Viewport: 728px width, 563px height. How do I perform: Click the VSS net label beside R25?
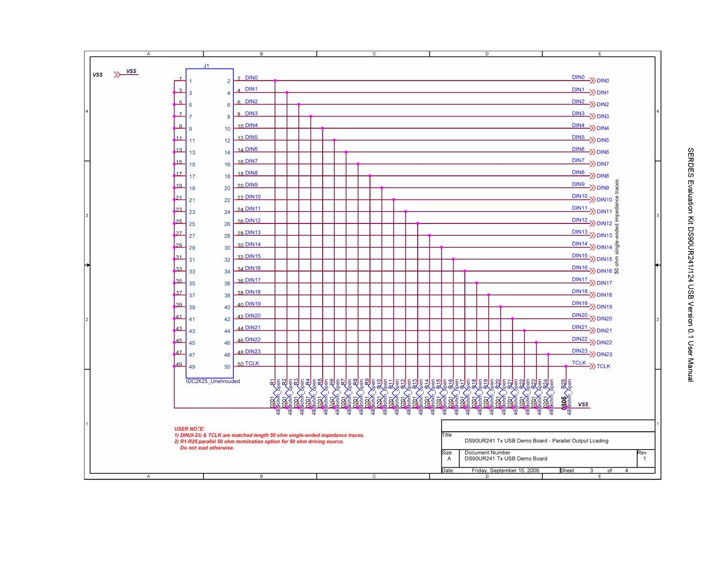(583, 404)
